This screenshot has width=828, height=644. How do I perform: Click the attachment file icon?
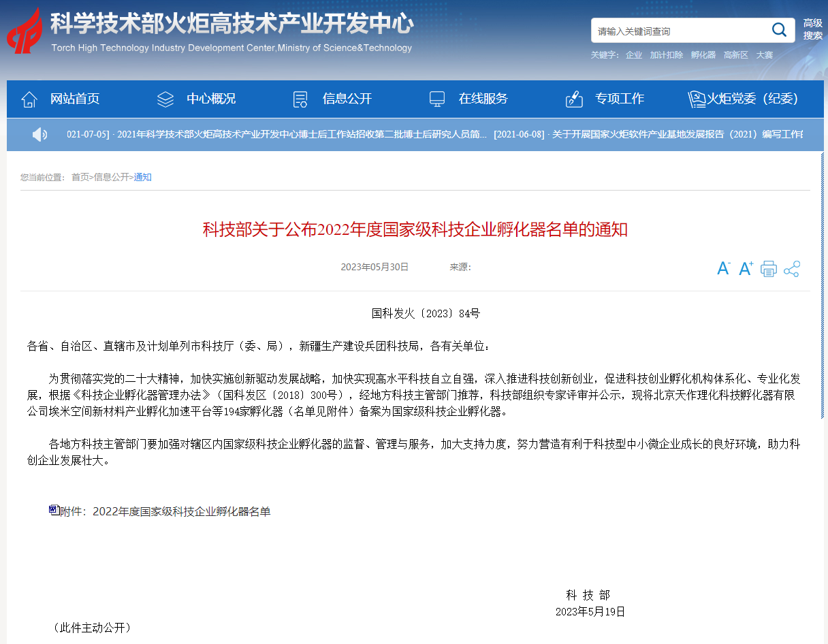point(54,509)
